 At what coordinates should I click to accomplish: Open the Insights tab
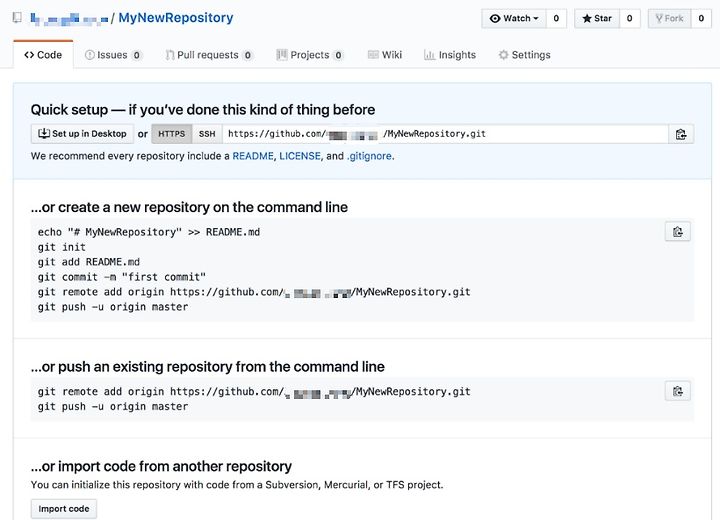point(450,55)
